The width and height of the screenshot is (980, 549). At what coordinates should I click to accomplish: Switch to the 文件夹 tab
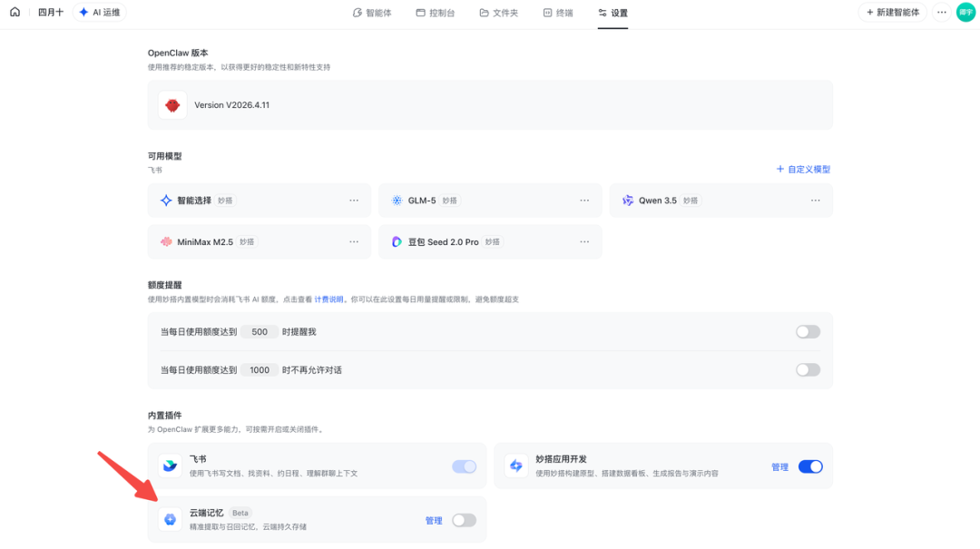click(x=499, y=13)
